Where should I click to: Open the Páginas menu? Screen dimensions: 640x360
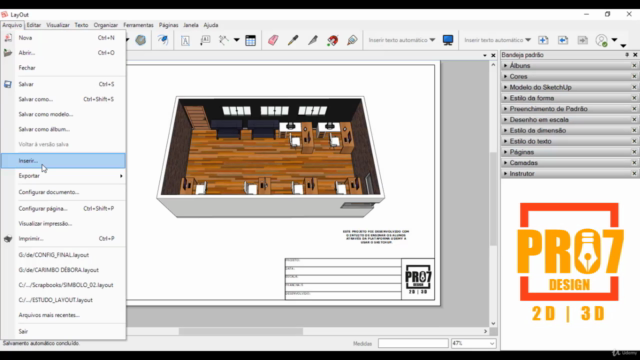(x=169, y=25)
